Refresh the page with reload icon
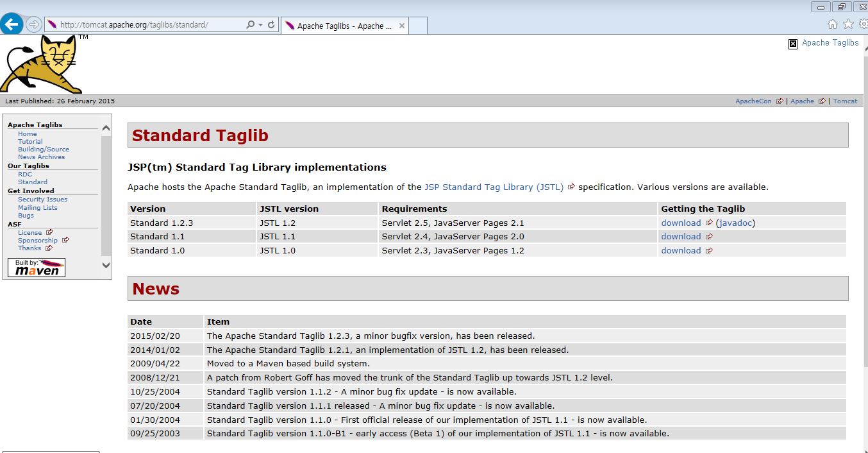Viewport: 868px width, 453px height. tap(271, 25)
